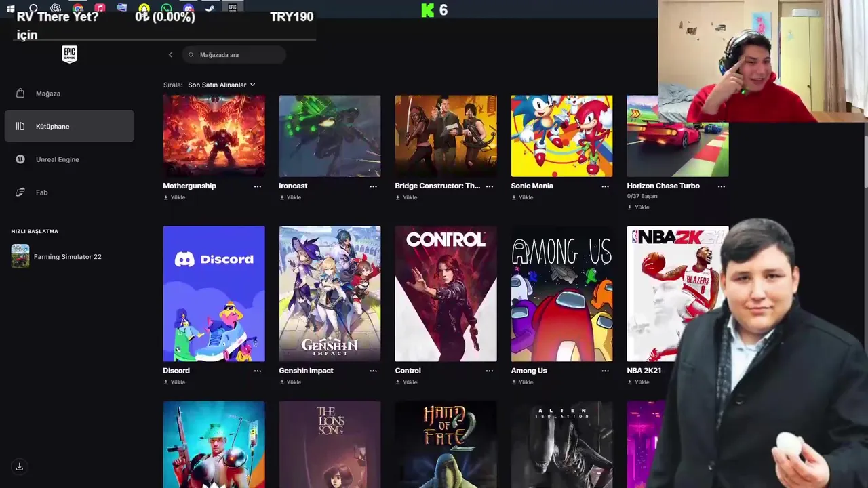Image resolution: width=868 pixels, height=488 pixels.
Task: Expand the Son Satın Alınanlar sort dropdown
Action: pos(222,85)
